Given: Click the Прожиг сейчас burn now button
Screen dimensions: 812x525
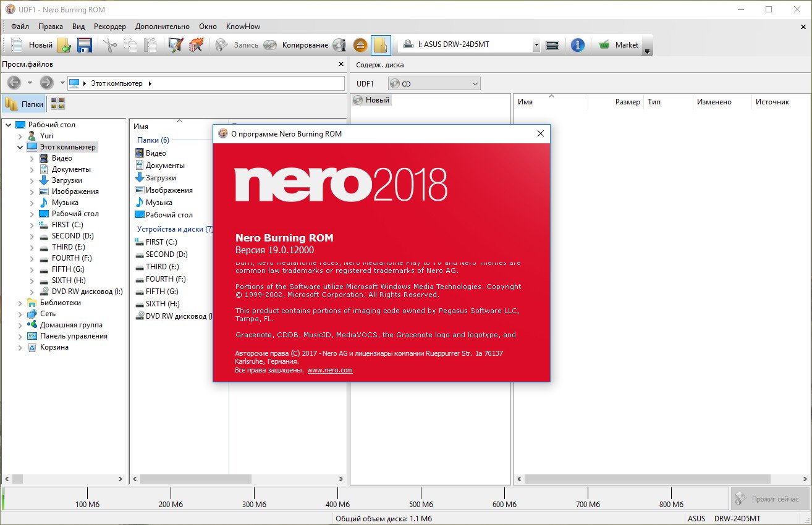Looking at the screenshot, I should click(x=769, y=499).
